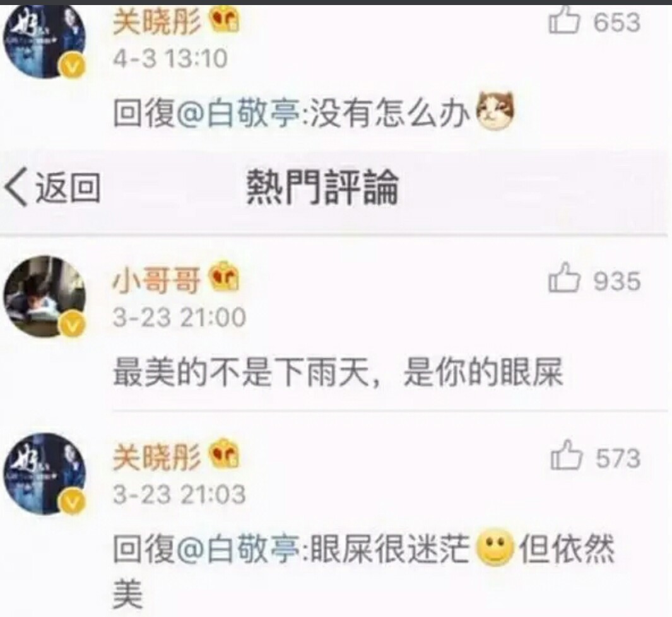Tap the crown badge beside 关晓彤 at 3-23
This screenshot has height=617, width=672.
click(x=223, y=454)
